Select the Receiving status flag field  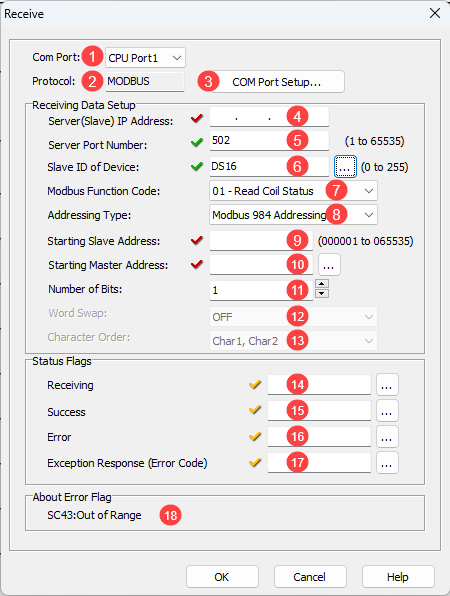coord(319,385)
